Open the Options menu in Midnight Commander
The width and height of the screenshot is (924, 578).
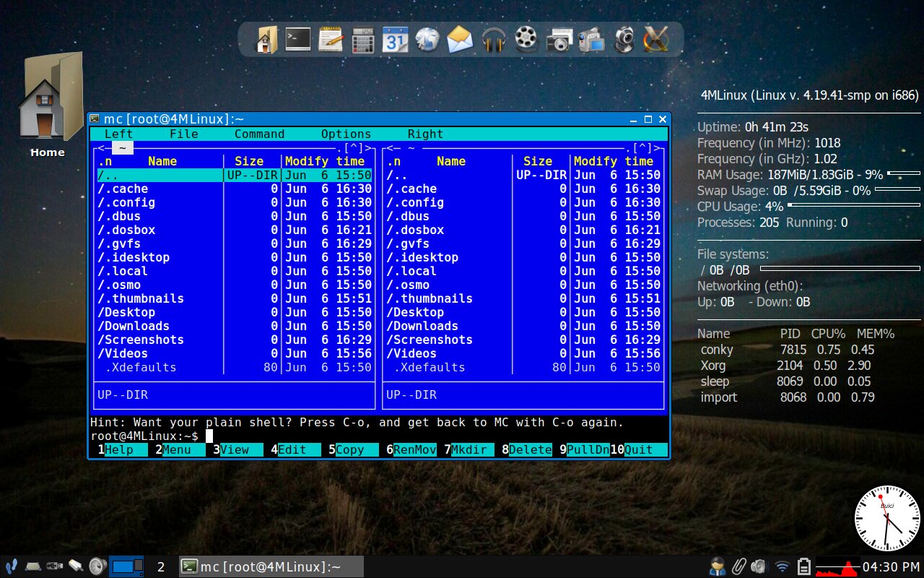tap(346, 134)
